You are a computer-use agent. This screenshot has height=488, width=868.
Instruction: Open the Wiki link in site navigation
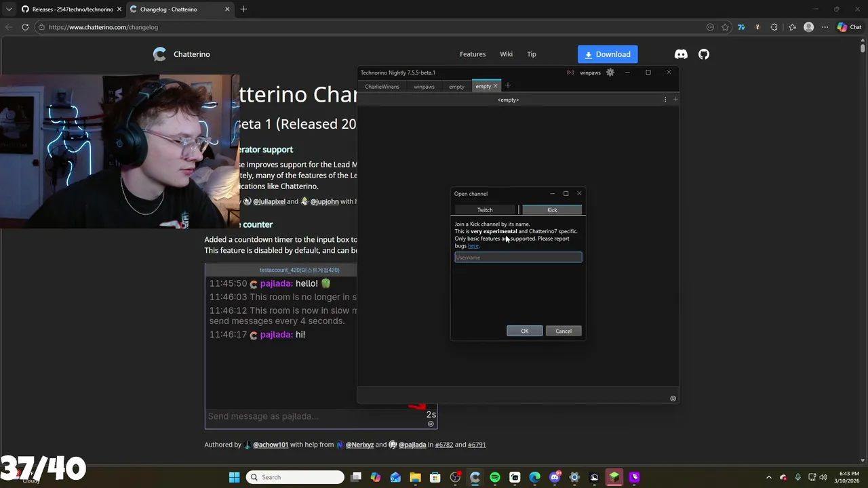click(506, 54)
